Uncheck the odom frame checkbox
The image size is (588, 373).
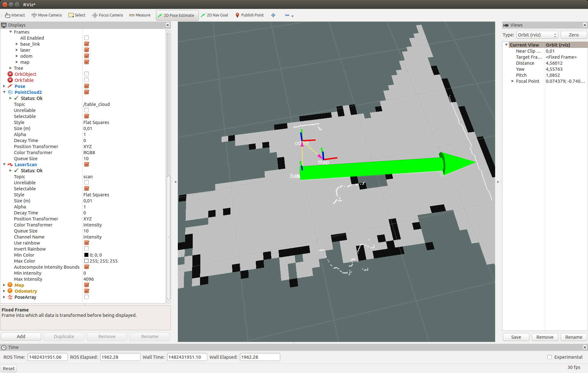click(87, 56)
